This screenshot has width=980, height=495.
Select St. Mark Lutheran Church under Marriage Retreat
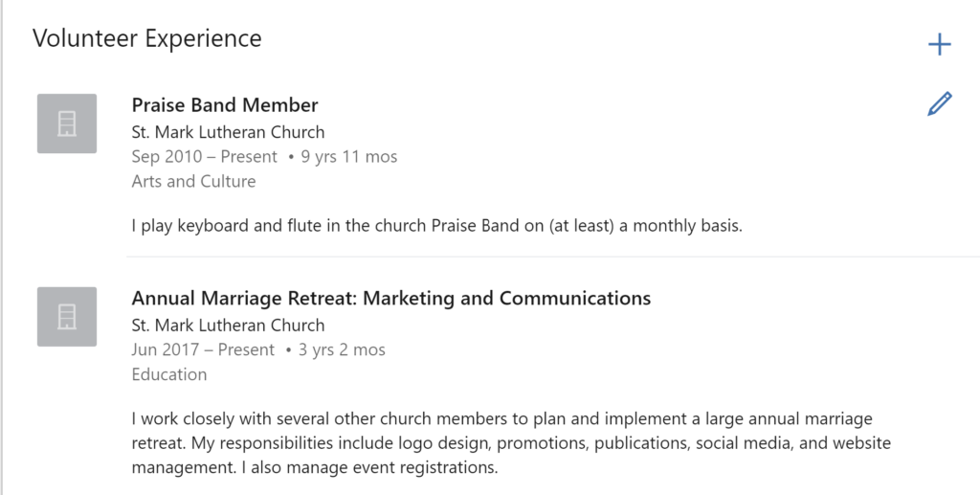[x=228, y=326]
